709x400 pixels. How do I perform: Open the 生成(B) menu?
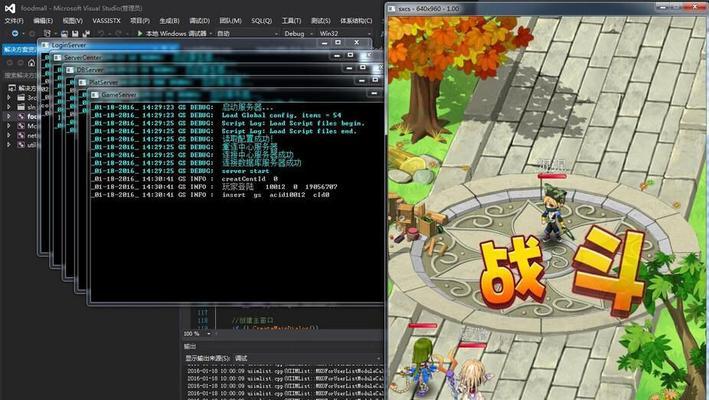coord(170,21)
